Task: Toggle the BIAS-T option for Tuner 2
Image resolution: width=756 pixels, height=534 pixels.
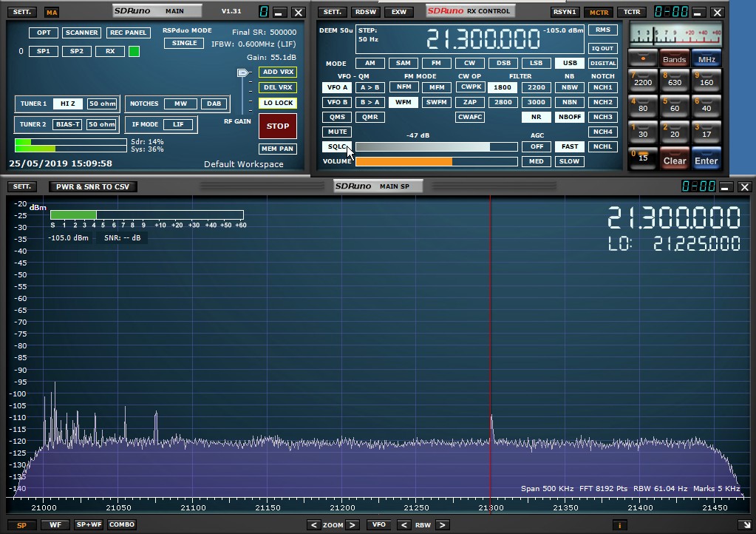Action: (67, 124)
